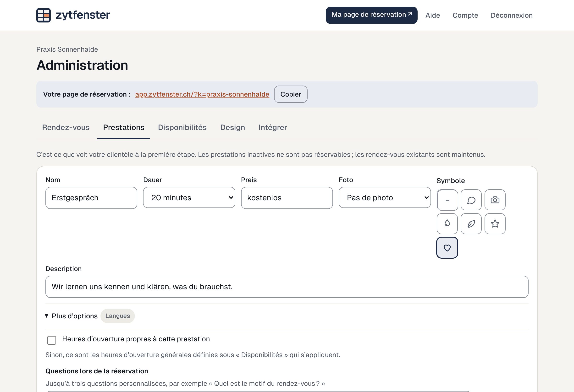
Task: Click Déconnexion to log out
Action: 512,15
